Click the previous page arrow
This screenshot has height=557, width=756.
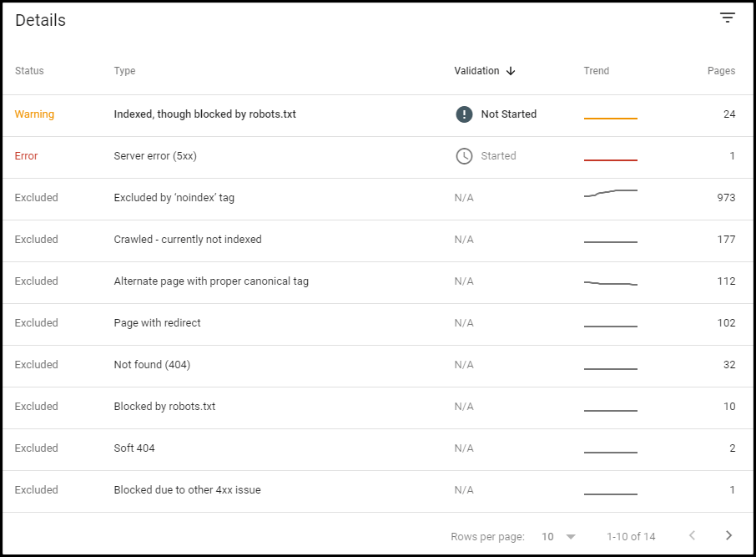click(x=692, y=535)
